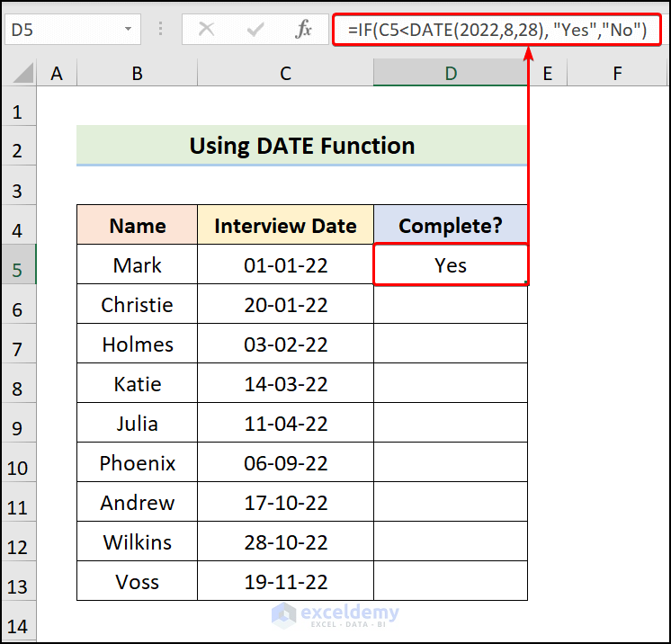The width and height of the screenshot is (671, 644).
Task: Click the Cancel (X) formula bar icon
Action: coord(206,30)
